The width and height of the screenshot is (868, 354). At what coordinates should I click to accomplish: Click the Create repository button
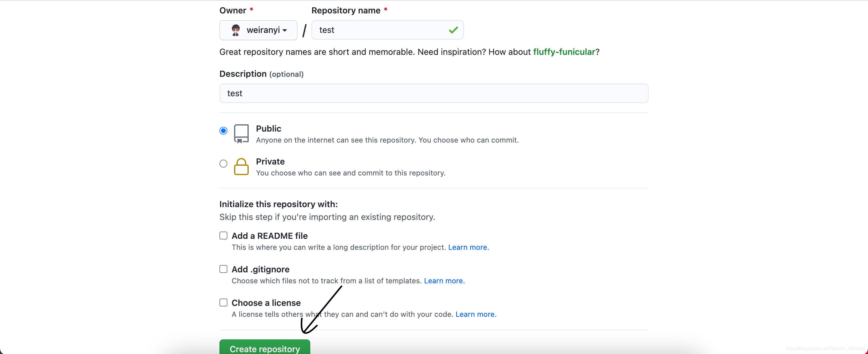[x=265, y=347]
